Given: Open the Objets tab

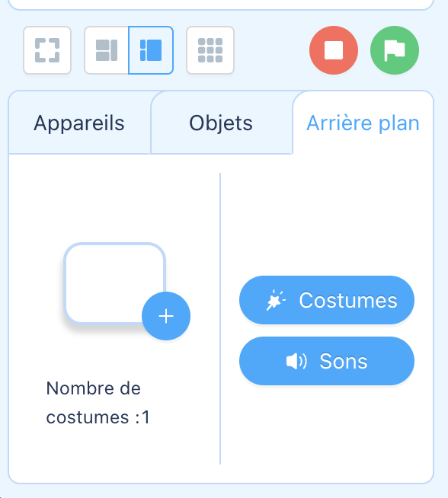Looking at the screenshot, I should click(221, 123).
